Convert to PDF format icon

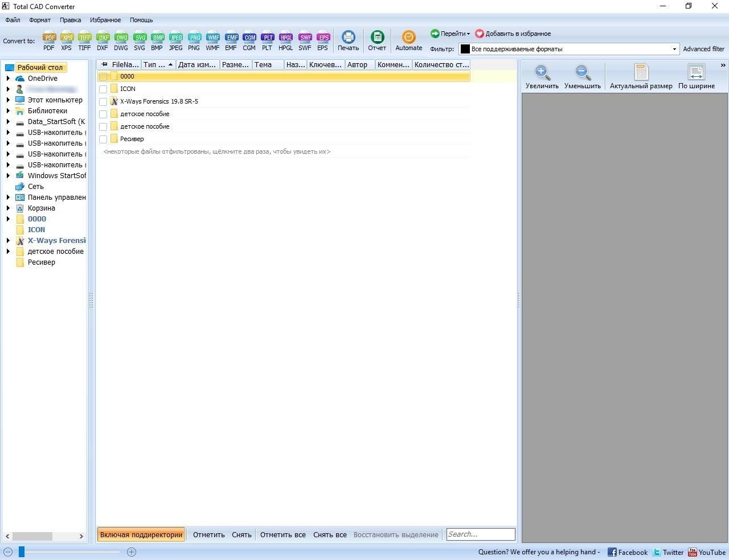(x=49, y=40)
